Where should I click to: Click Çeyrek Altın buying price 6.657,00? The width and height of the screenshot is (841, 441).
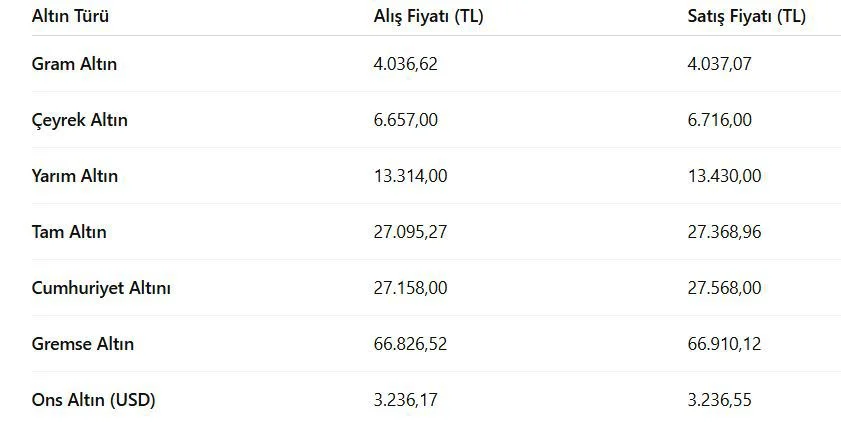point(405,120)
